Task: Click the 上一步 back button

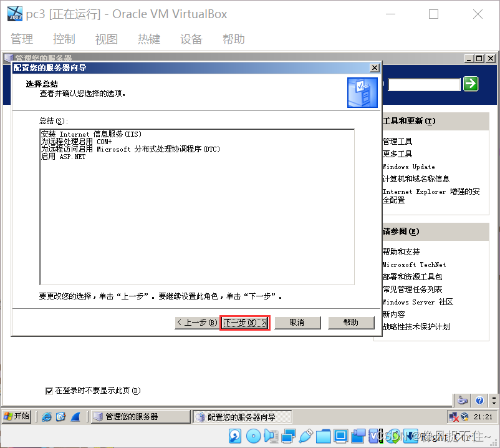Action: (196, 323)
